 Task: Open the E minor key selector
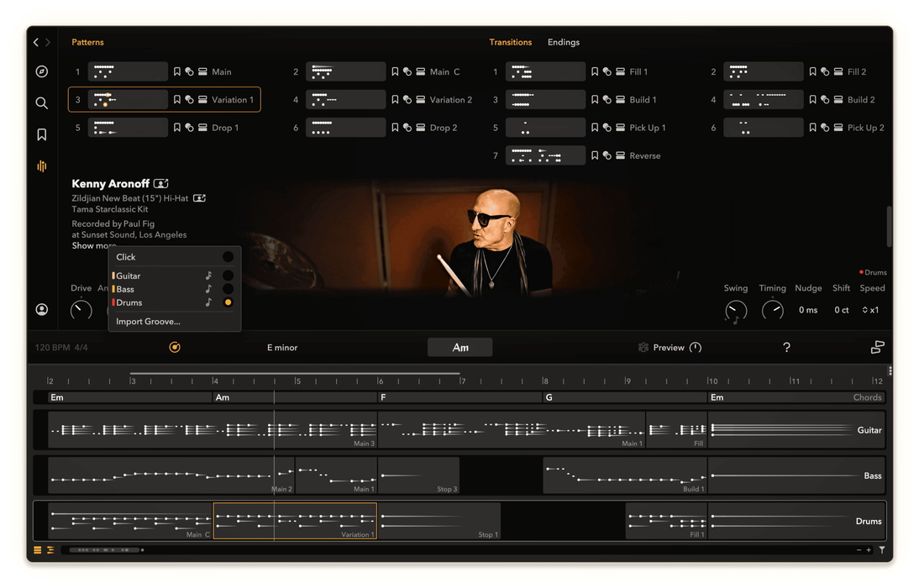tap(282, 348)
